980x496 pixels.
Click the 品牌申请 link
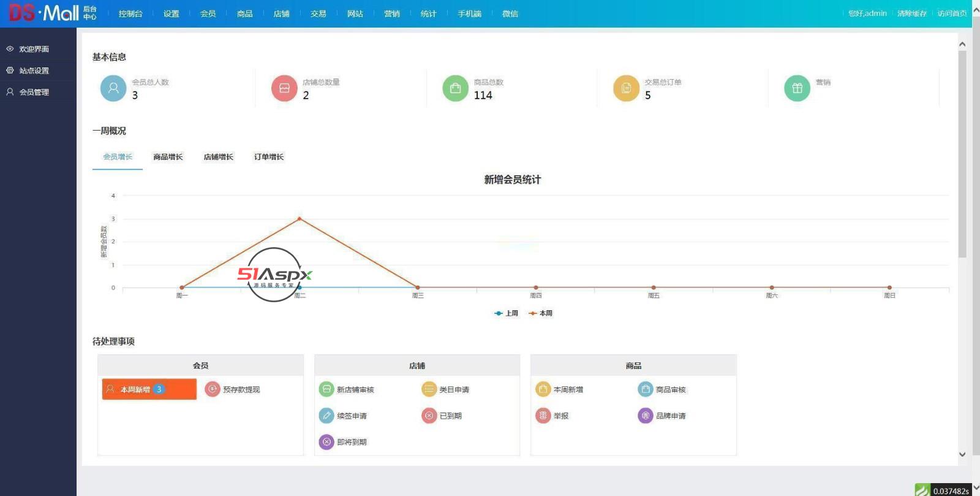coord(671,416)
